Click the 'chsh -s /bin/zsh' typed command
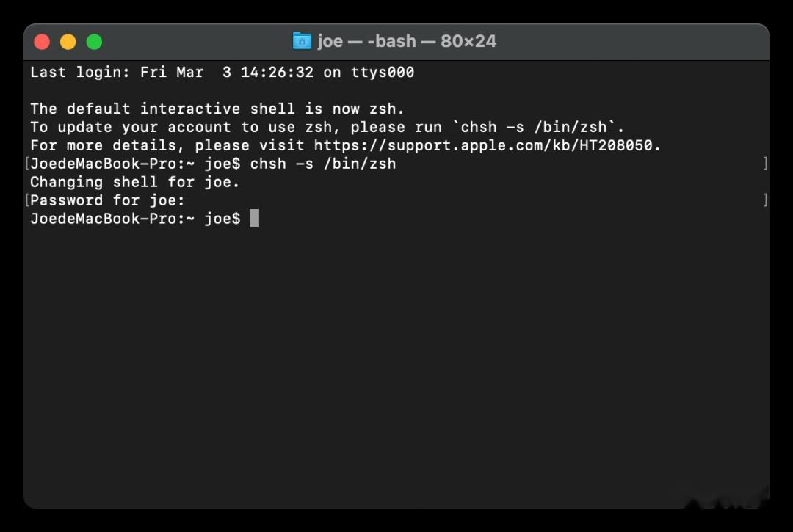The width and height of the screenshot is (793, 532). tap(322, 164)
